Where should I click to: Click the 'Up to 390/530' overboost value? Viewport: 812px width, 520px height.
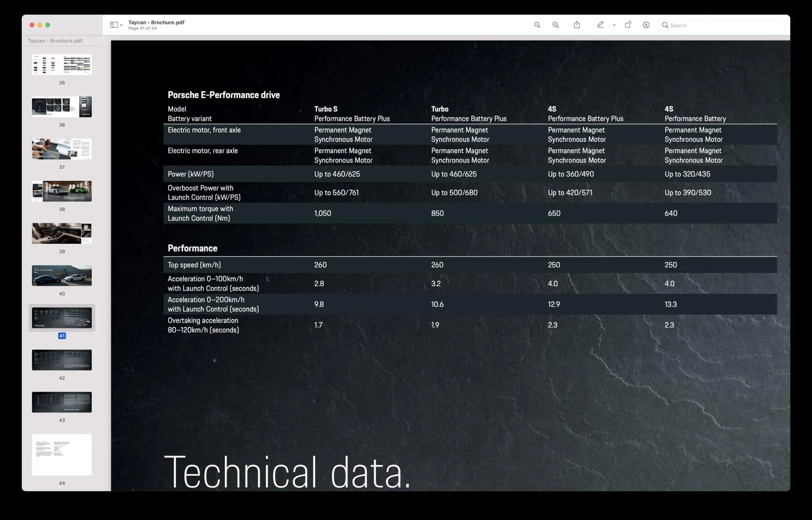(688, 192)
